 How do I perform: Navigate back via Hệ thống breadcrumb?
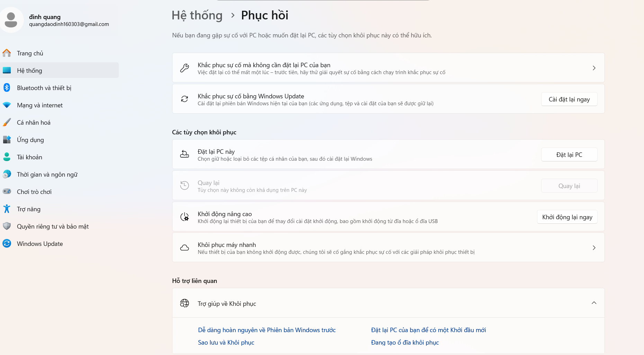(x=197, y=16)
